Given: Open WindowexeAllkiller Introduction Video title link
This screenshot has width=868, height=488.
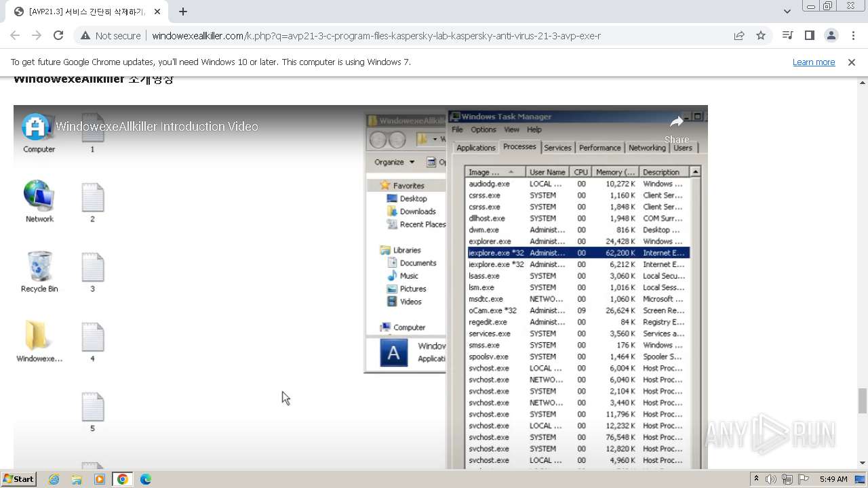Looking at the screenshot, I should (157, 126).
